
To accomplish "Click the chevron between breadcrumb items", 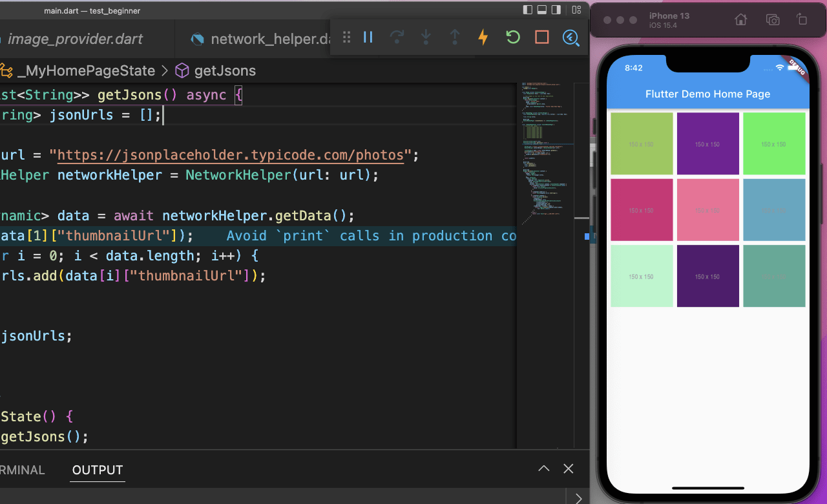I will click(x=165, y=70).
